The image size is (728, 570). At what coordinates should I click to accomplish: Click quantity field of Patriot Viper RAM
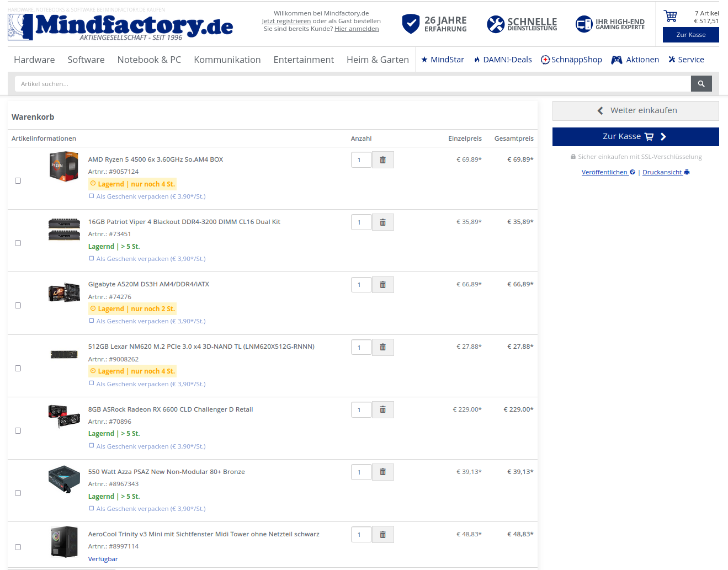coord(362,222)
